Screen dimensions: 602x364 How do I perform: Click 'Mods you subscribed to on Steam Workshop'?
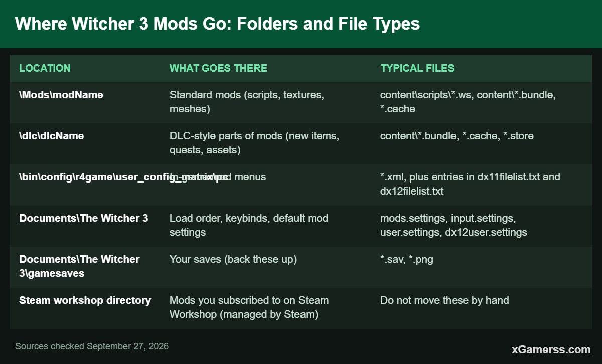click(x=249, y=307)
